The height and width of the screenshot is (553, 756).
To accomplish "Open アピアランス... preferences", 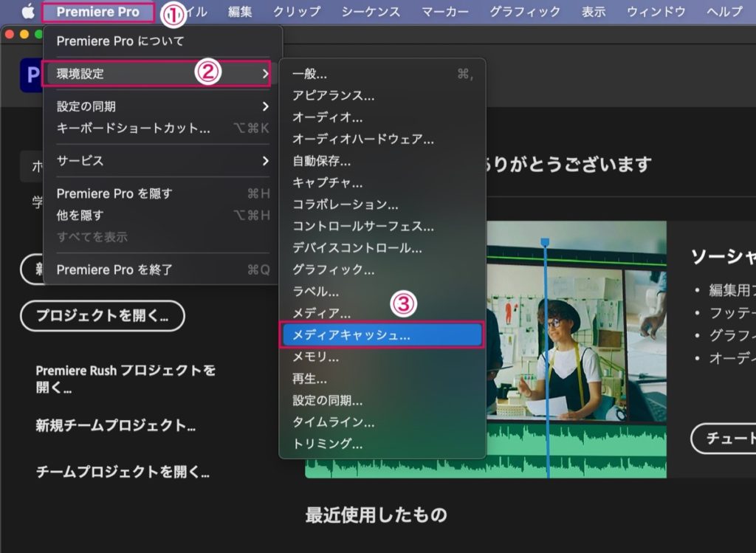I will click(x=382, y=95).
